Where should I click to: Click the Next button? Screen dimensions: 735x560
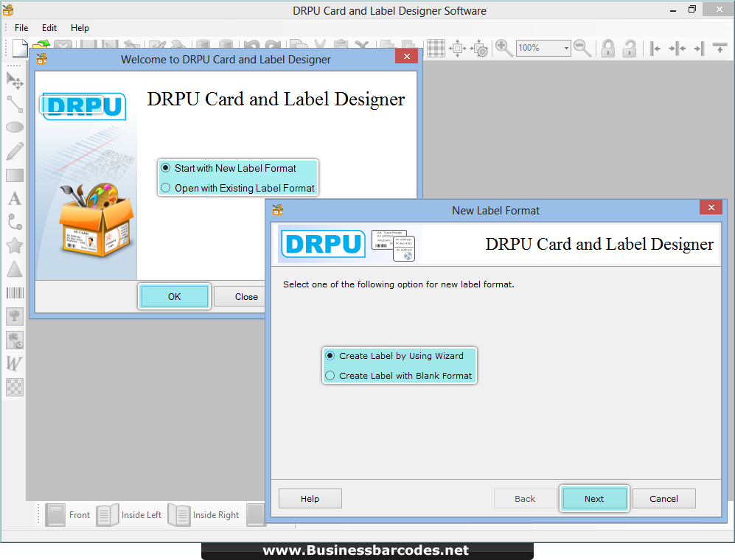pyautogui.click(x=594, y=499)
